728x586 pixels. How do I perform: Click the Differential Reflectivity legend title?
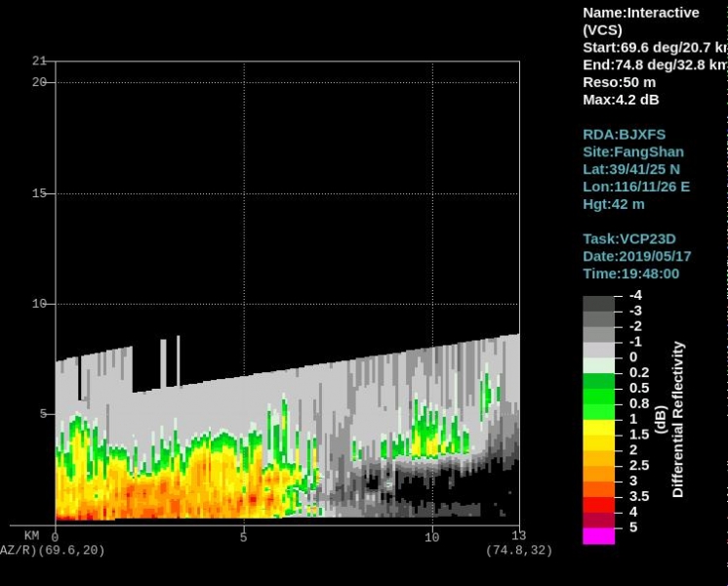click(678, 419)
